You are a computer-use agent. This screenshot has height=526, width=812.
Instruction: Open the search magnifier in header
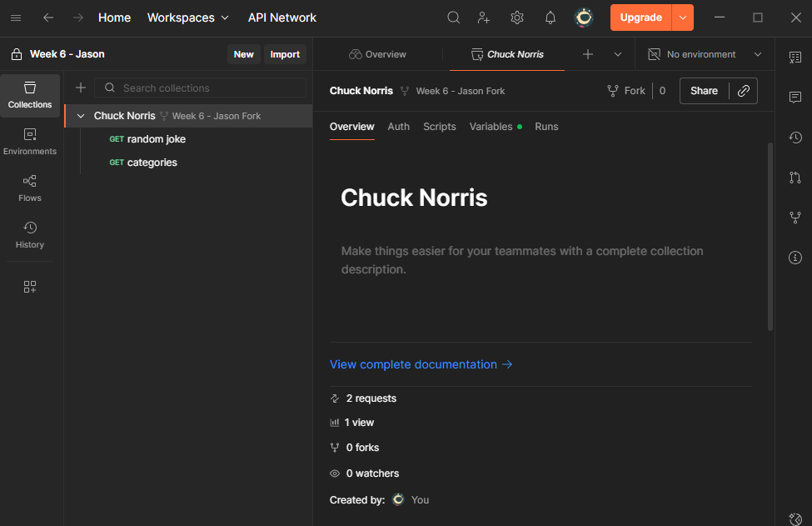click(x=453, y=18)
